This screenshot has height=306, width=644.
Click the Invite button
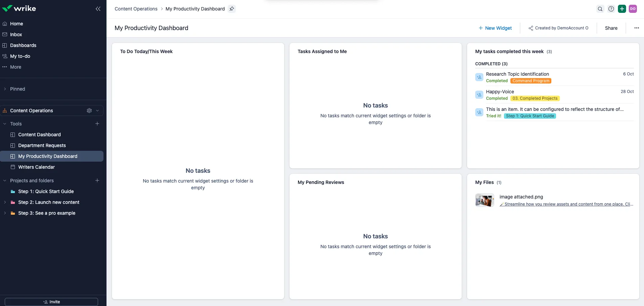pyautogui.click(x=51, y=302)
